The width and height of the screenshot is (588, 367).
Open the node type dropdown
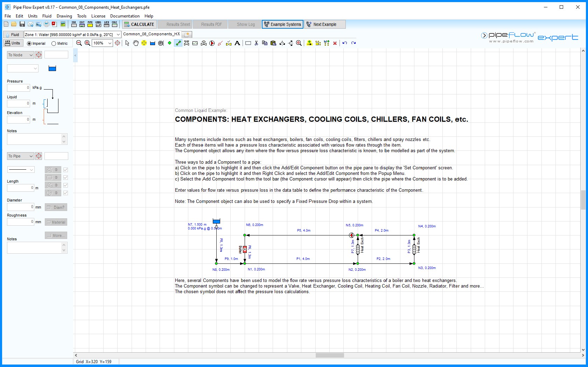tap(22, 69)
